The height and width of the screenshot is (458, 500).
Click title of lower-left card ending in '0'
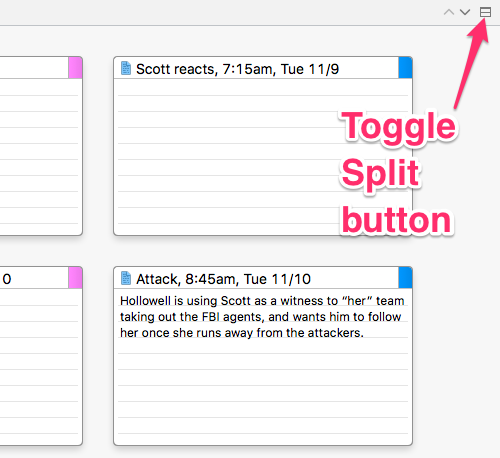[x=7, y=279]
